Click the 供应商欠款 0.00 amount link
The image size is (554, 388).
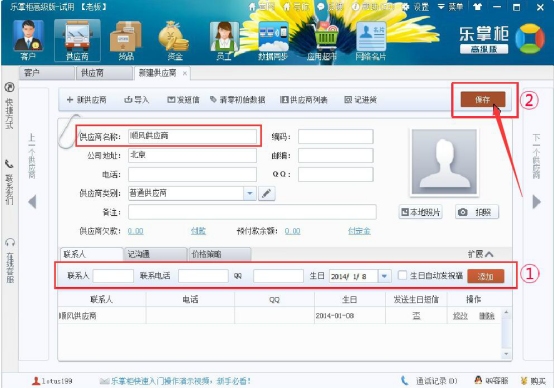click(x=136, y=231)
